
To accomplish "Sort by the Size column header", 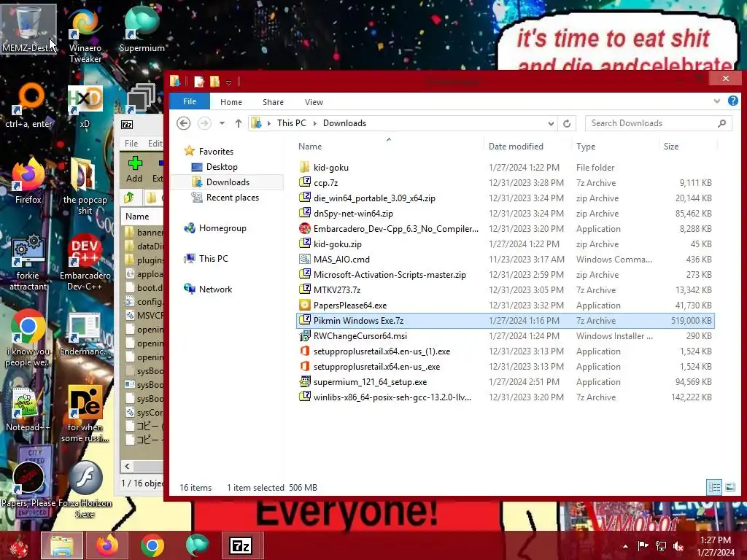I will (671, 146).
